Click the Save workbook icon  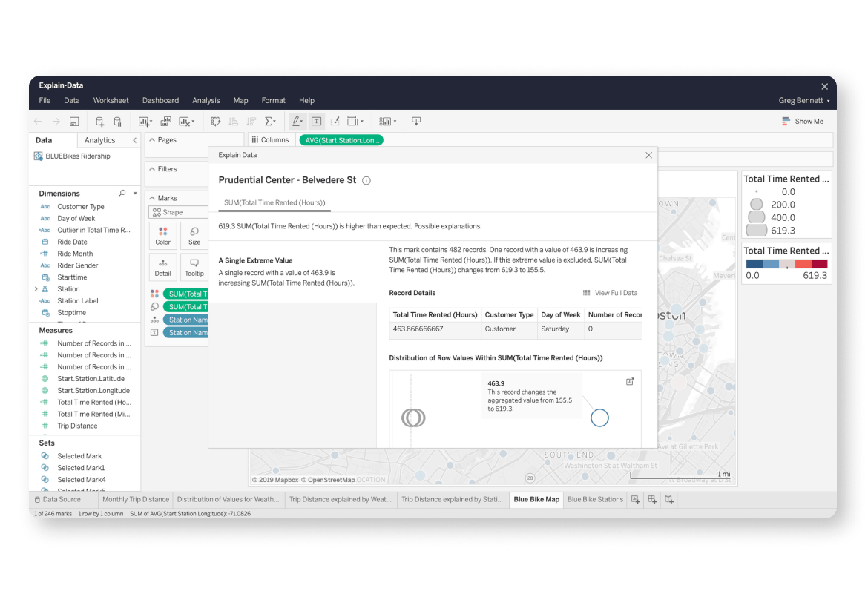coord(74,121)
